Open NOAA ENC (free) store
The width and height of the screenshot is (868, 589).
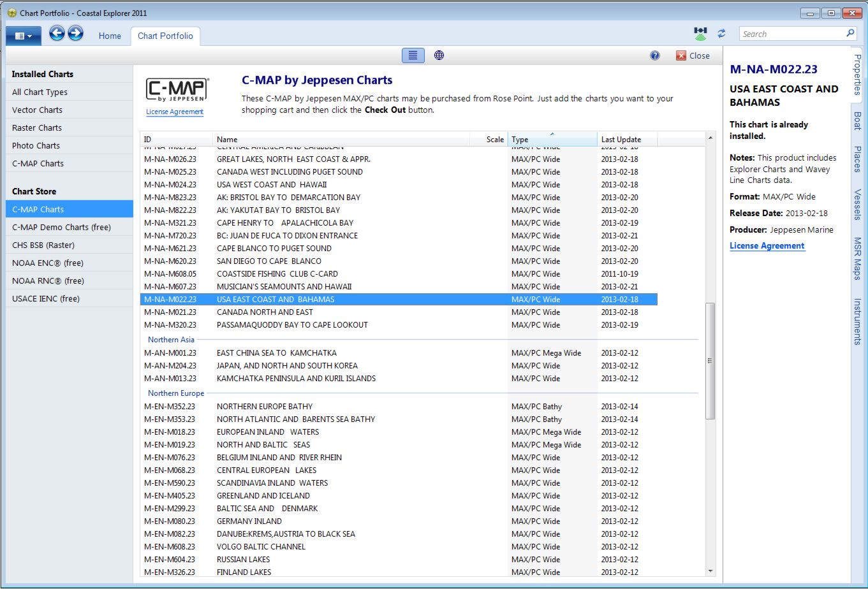[70, 263]
